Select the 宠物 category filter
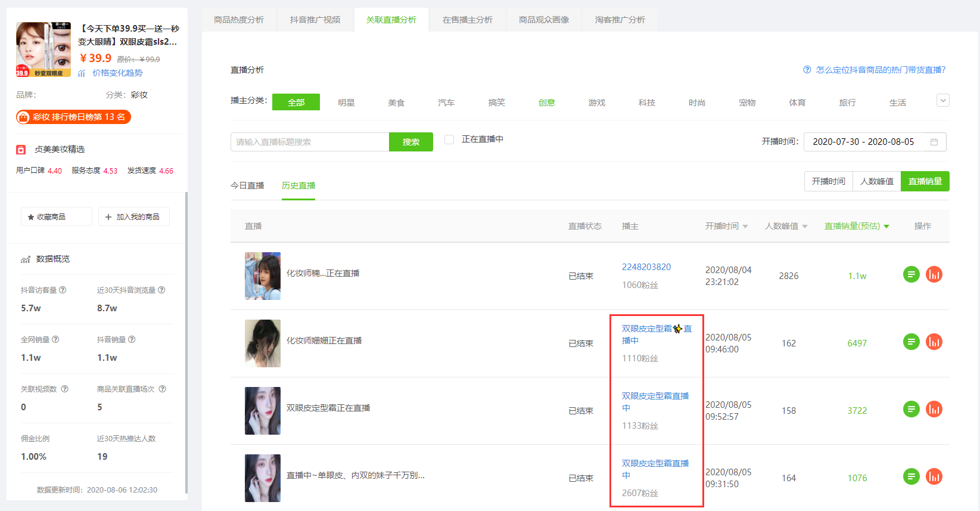 coord(747,103)
